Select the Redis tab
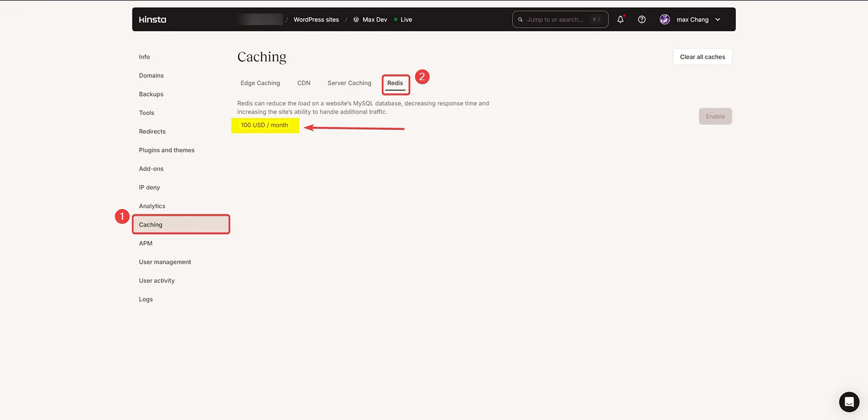Viewport: 868px width, 420px height. coord(395,83)
